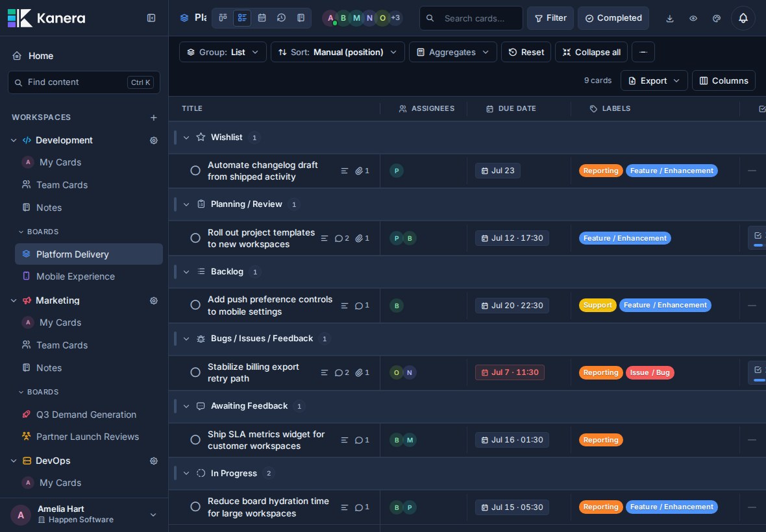Open the Group: List dropdown
This screenshot has height=532, width=766.
(x=223, y=52)
